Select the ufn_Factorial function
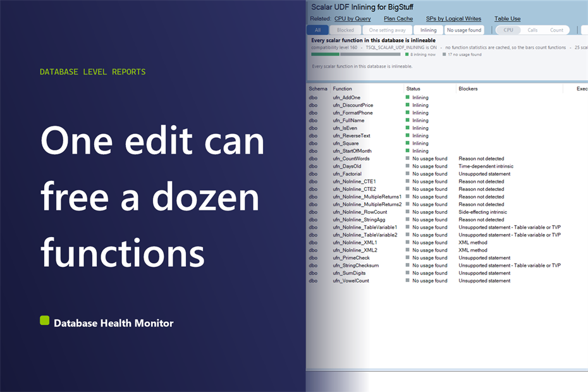 [347, 174]
